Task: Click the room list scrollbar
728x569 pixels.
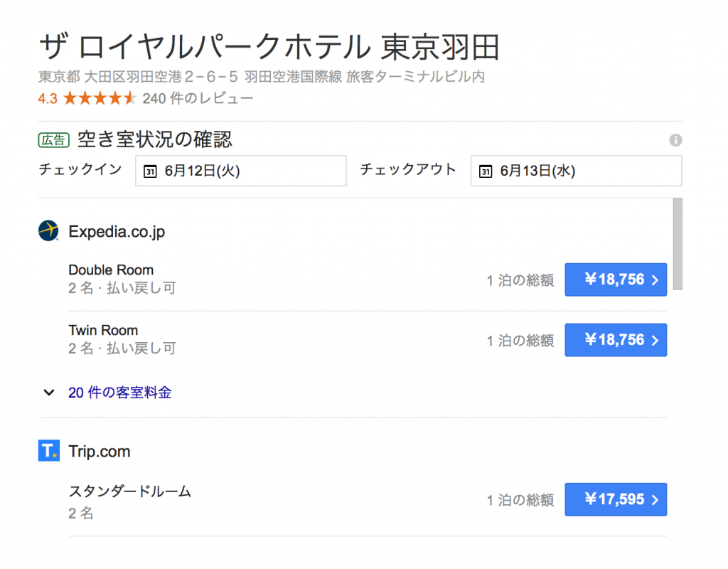Action: 678,244
